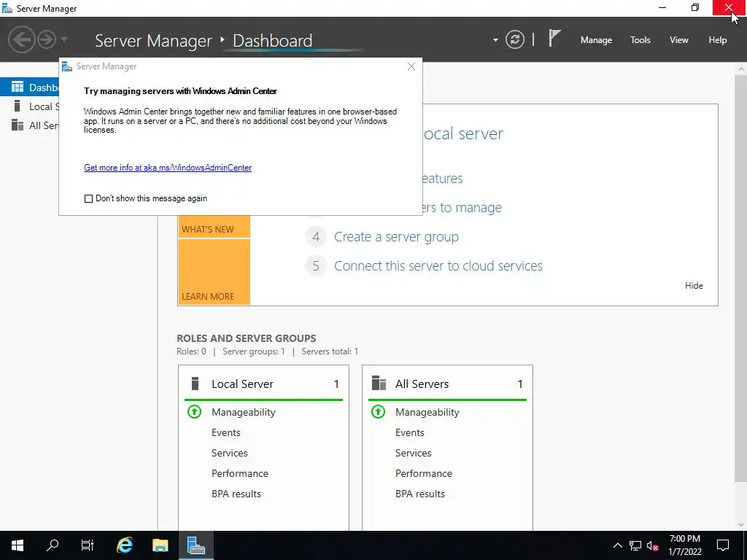Open Task View on the taskbar

tap(88, 545)
